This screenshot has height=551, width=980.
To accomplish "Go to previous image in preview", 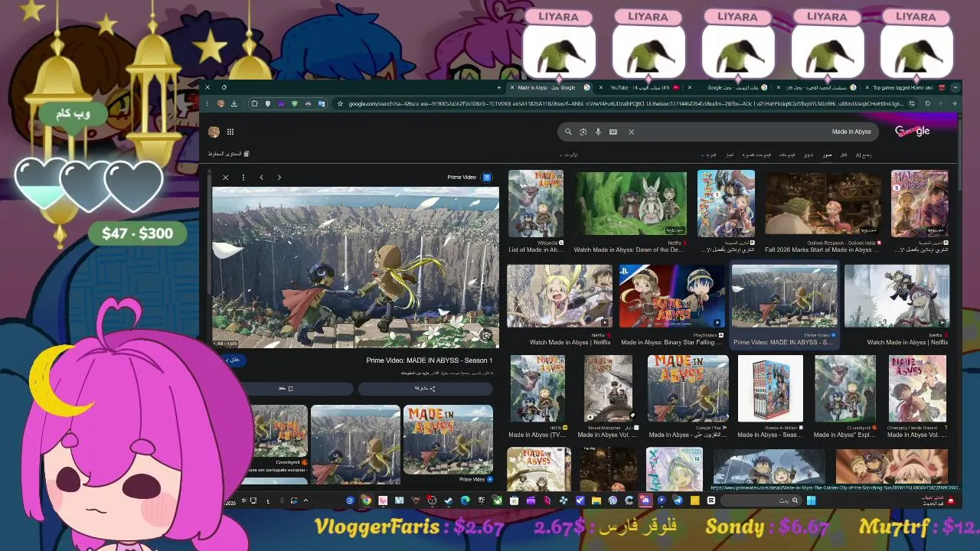I will point(261,178).
